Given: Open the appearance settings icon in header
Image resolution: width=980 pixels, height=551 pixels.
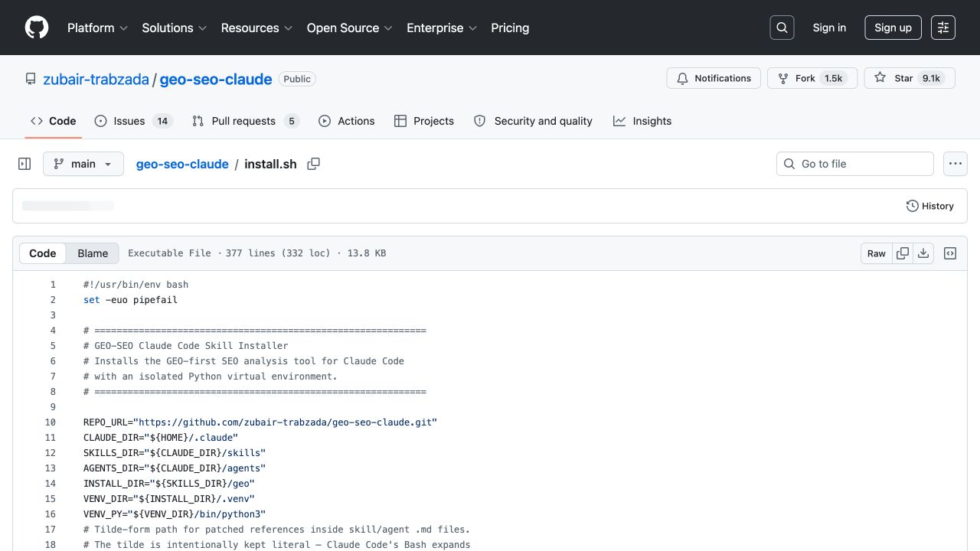Looking at the screenshot, I should pos(943,28).
